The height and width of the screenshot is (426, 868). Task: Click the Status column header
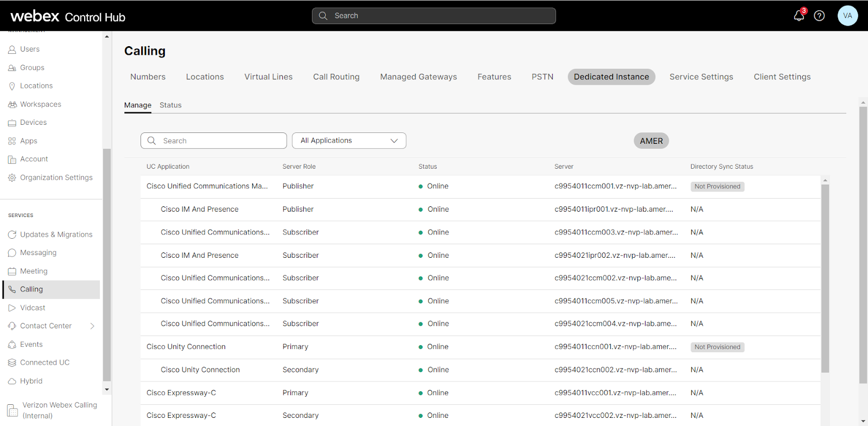click(427, 167)
